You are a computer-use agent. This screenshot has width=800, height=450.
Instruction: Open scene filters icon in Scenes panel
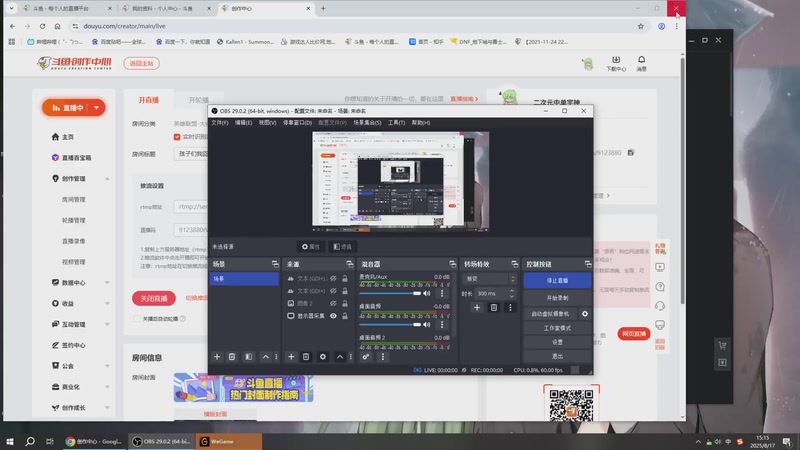click(248, 357)
